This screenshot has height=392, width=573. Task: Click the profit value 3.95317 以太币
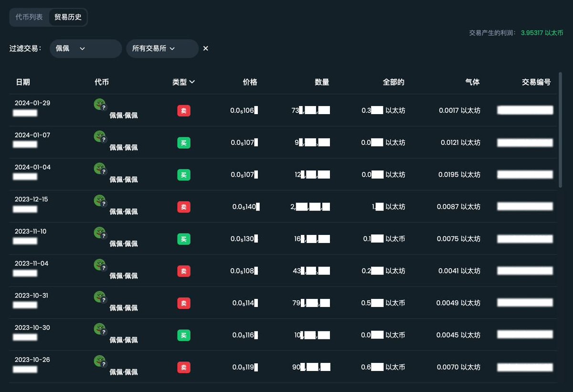coord(542,33)
